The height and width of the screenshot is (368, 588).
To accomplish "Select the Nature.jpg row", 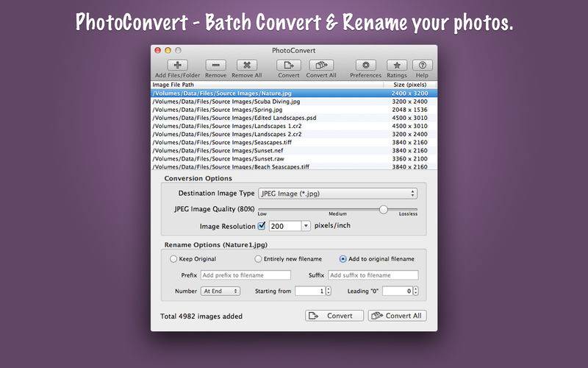I will (294, 93).
